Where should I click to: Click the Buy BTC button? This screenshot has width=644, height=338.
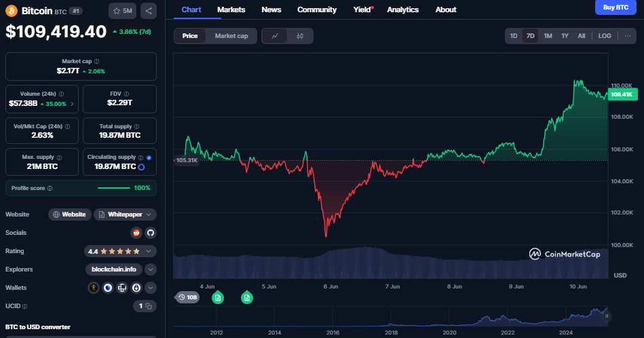615,7
